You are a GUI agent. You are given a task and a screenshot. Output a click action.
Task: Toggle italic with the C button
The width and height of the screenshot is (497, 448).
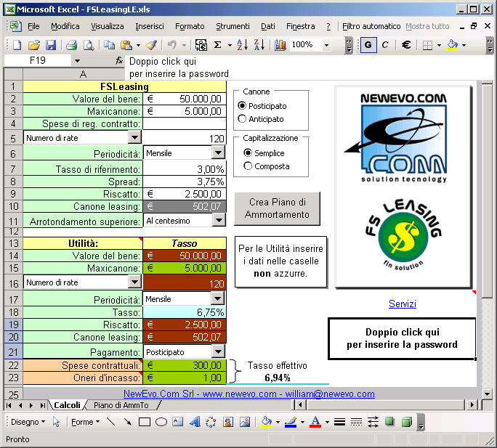point(385,45)
